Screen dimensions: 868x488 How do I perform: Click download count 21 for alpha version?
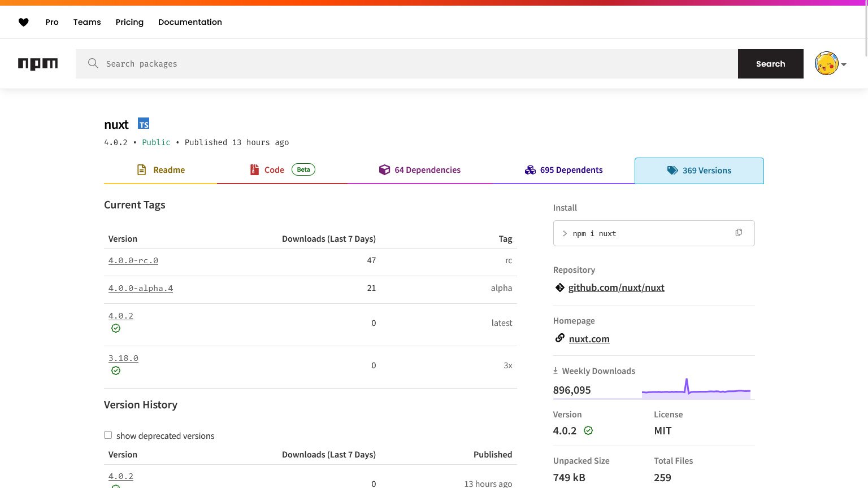pos(371,288)
